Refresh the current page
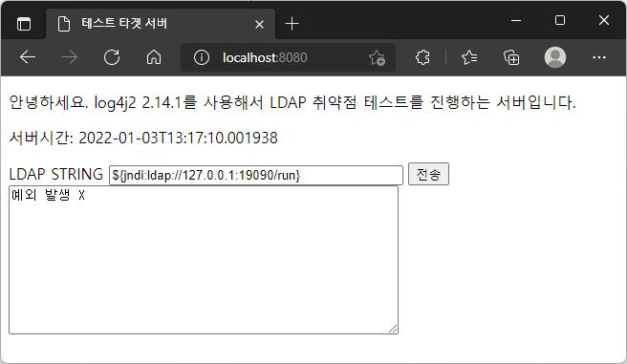The height and width of the screenshot is (364, 627). pyautogui.click(x=112, y=57)
